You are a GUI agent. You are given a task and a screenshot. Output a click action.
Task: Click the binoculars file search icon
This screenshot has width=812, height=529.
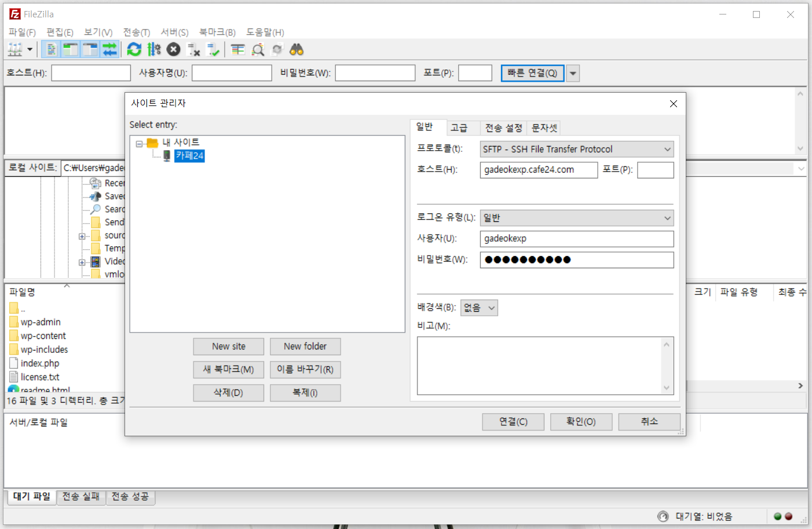tap(297, 50)
